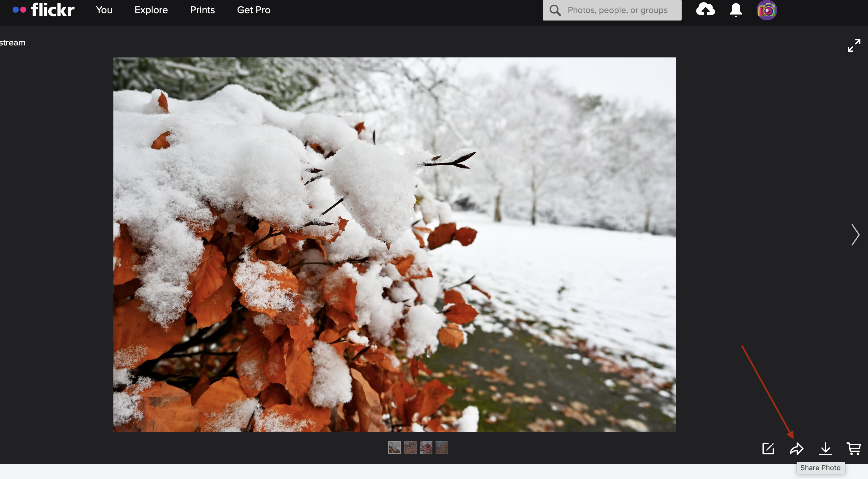The width and height of the screenshot is (868, 479).
Task: Click the Share Photo arrow icon
Action: [x=797, y=449]
